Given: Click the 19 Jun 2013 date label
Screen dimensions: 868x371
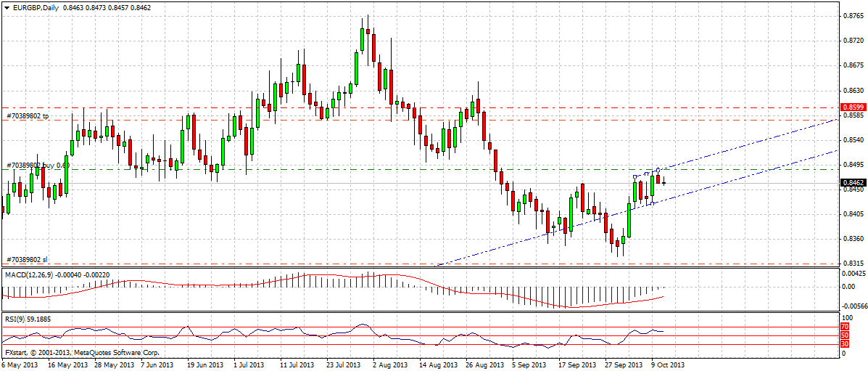Looking at the screenshot, I should pos(207,366).
